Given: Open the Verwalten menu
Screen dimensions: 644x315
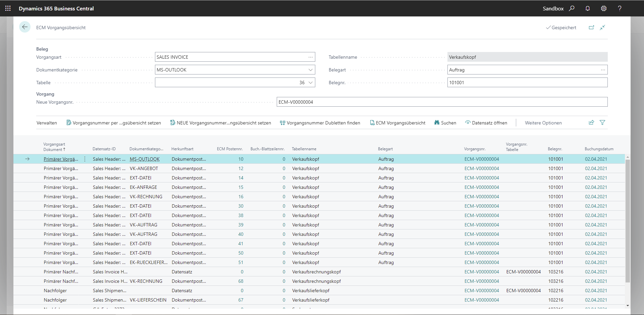Looking at the screenshot, I should click(47, 123).
